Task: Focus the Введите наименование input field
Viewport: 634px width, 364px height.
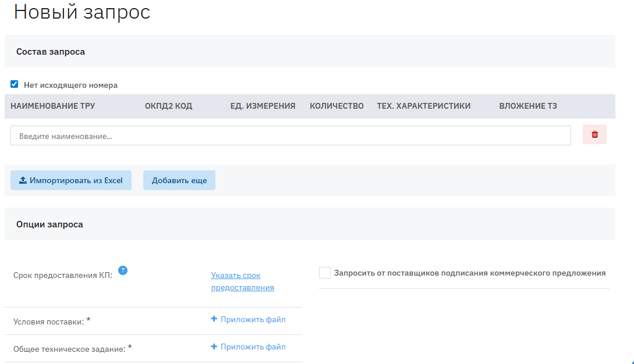Action: 291,135
